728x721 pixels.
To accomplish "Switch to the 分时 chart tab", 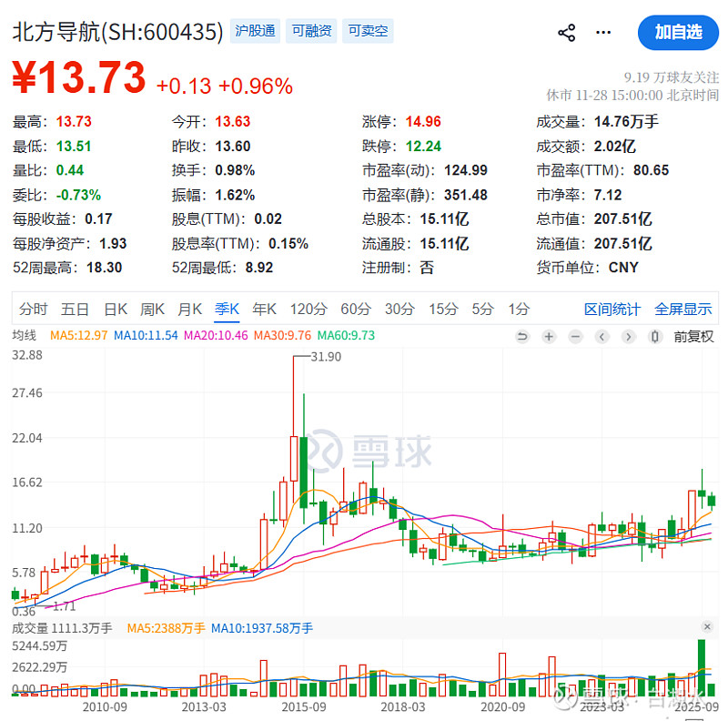I will pyautogui.click(x=33, y=309).
